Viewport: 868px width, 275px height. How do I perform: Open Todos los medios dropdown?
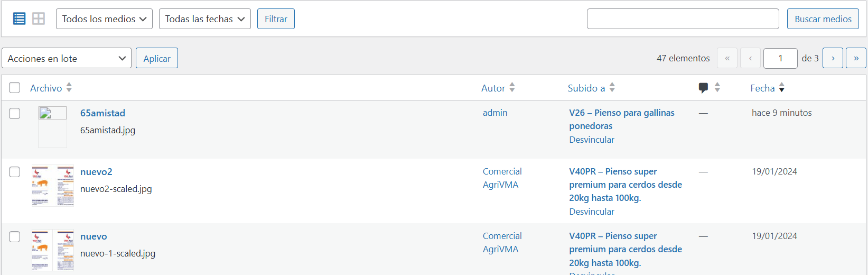click(104, 19)
